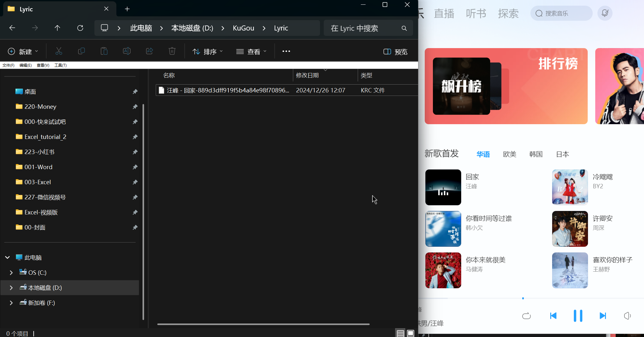Expand the 新加卷 (F:) tree node
Viewport: 644px width, 337px height.
(x=11, y=303)
